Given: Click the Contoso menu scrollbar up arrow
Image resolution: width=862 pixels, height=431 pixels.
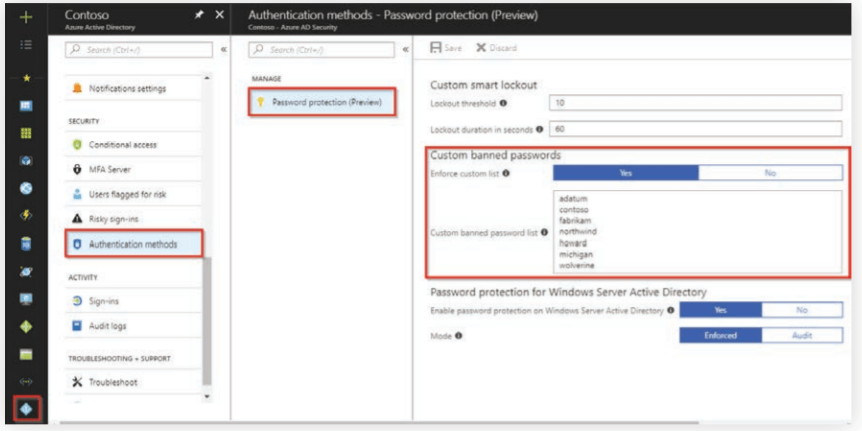Looking at the screenshot, I should coord(207,79).
